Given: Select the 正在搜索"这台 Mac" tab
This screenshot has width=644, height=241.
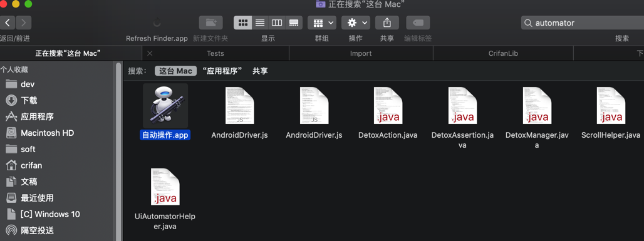Looking at the screenshot, I should click(x=68, y=53).
